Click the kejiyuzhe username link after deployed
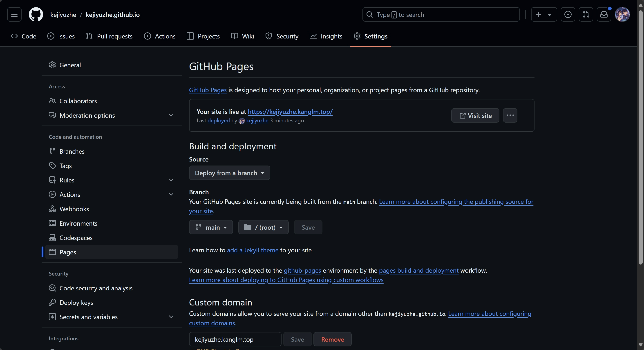The height and width of the screenshot is (350, 644). [x=257, y=121]
